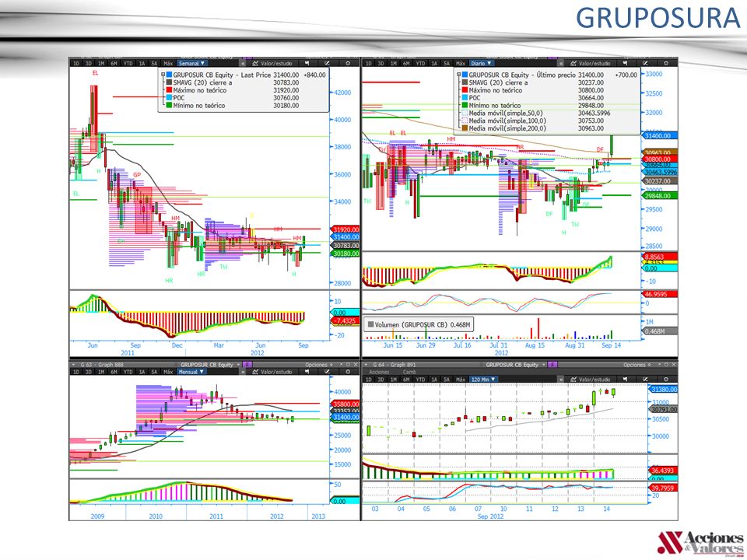Click the 8.8563 MACD value tag in daily chart

click(x=660, y=257)
